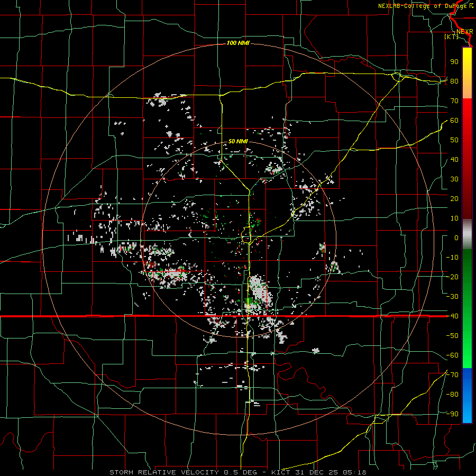Click the 80 value on the velocity scale
Viewport: 476px width, 476px height.
tap(454, 81)
